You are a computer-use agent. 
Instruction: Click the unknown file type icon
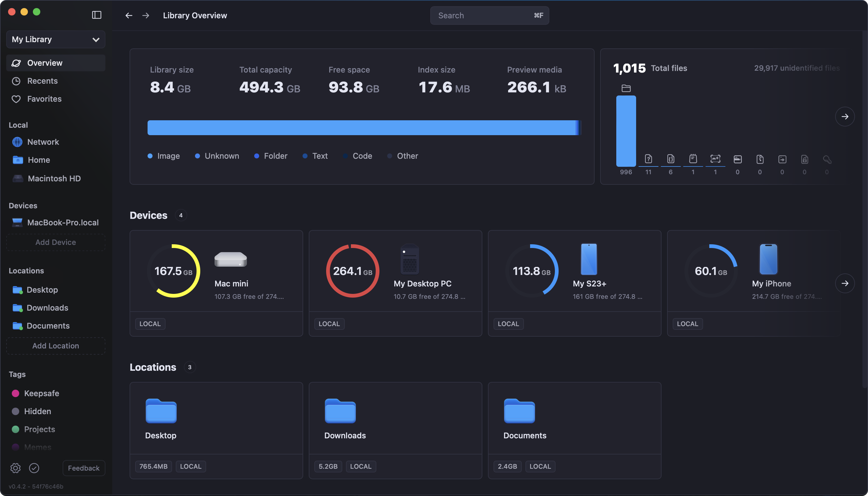coord(648,159)
